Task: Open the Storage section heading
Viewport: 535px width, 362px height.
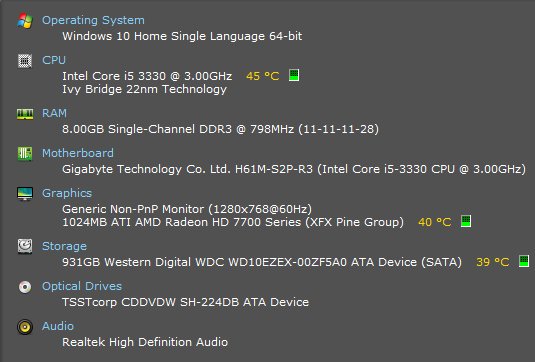Action: click(x=64, y=246)
